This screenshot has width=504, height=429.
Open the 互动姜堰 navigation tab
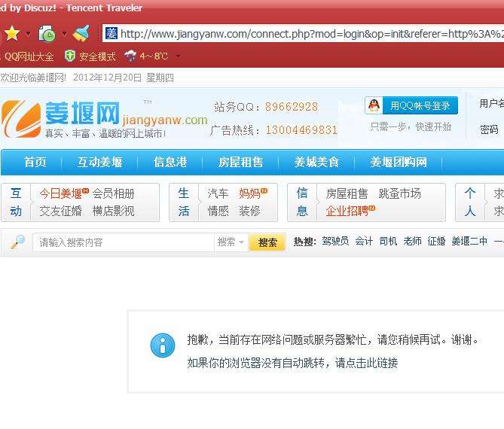tap(99, 162)
